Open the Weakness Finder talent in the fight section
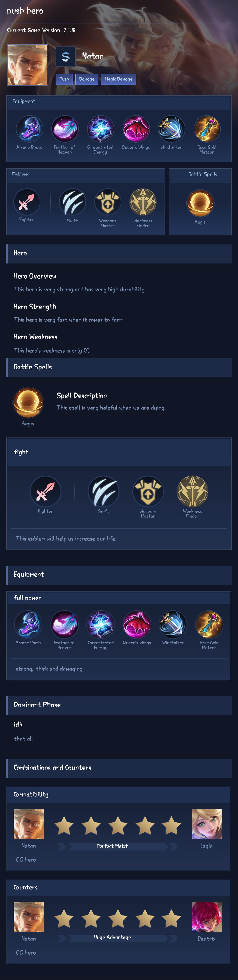Viewport: 238px width, 980px height. tap(192, 491)
